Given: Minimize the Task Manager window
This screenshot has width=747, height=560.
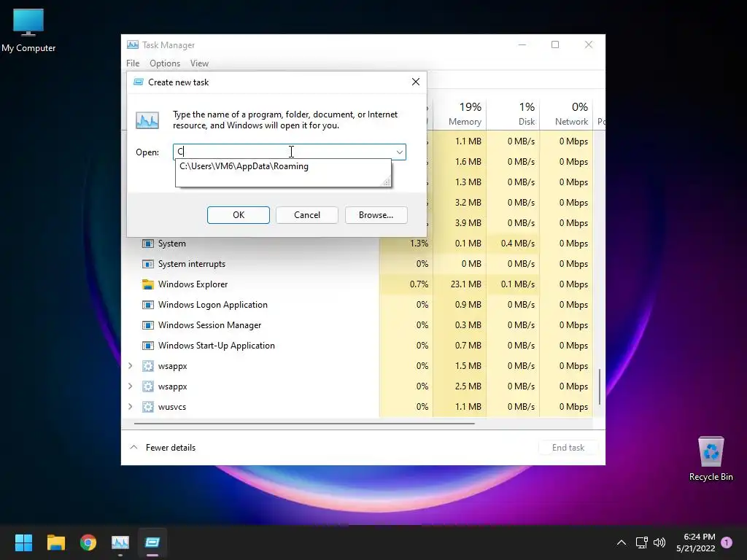Looking at the screenshot, I should point(522,44).
